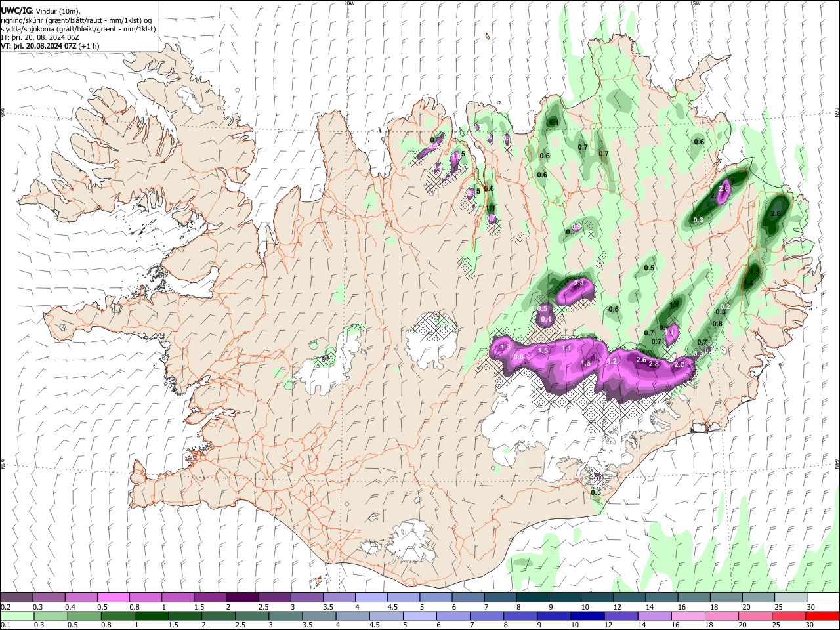This screenshot has width=840, height=630.
Task: Select the bright pink swatch starting at 0.5 in top legend row
Action: click(113, 598)
